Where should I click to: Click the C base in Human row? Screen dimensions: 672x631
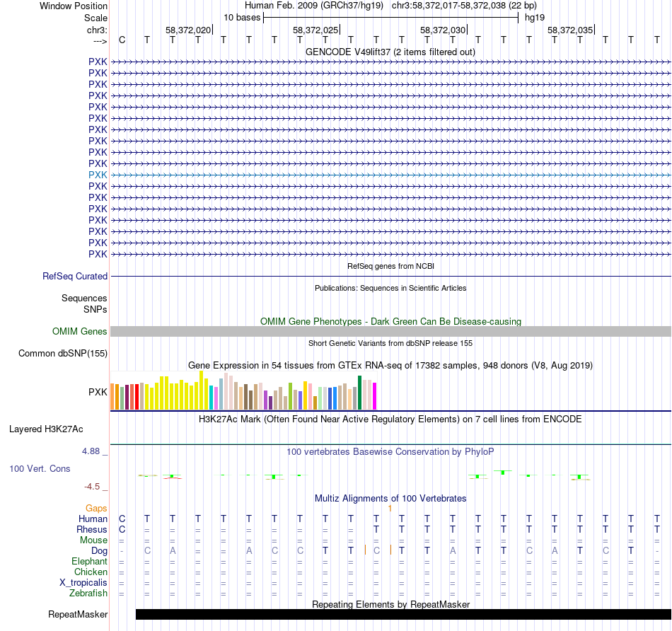[122, 519]
